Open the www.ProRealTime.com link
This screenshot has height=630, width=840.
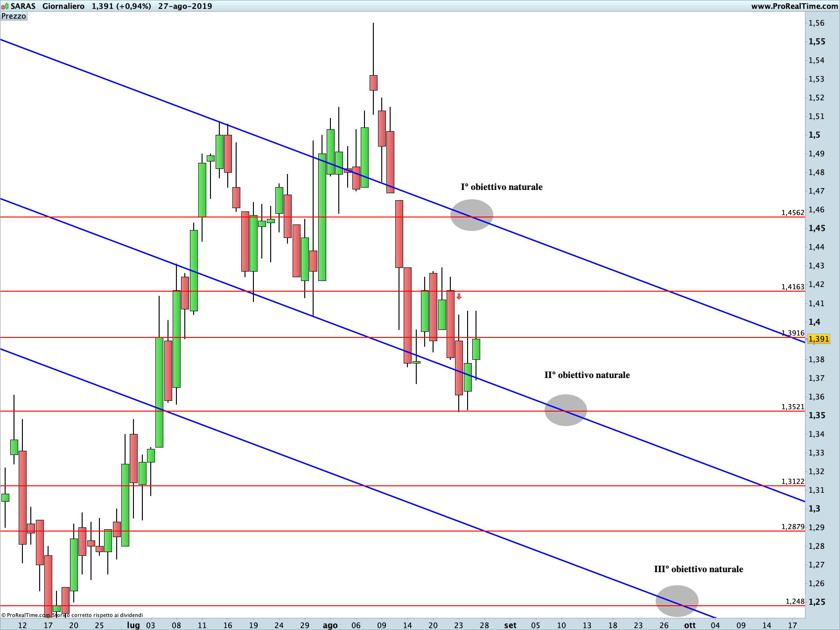click(794, 6)
